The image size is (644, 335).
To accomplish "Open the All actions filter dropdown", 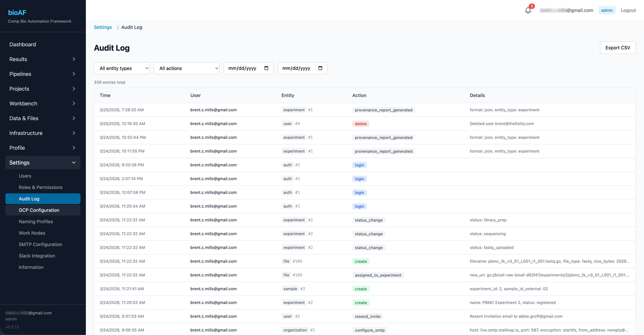I will pos(186,68).
